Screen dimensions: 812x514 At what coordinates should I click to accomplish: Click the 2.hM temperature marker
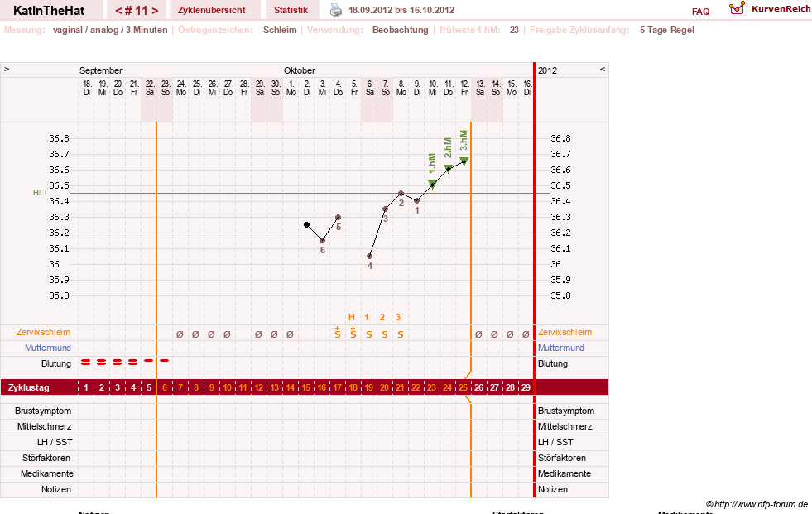point(449,168)
